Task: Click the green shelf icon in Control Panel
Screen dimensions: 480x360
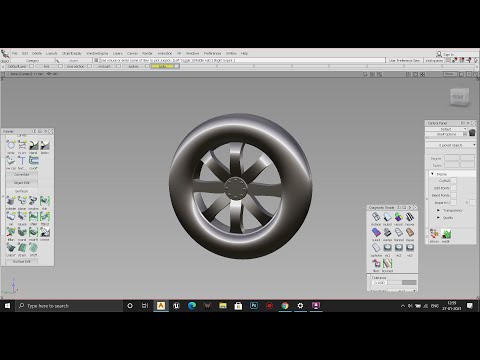Action: click(446, 234)
